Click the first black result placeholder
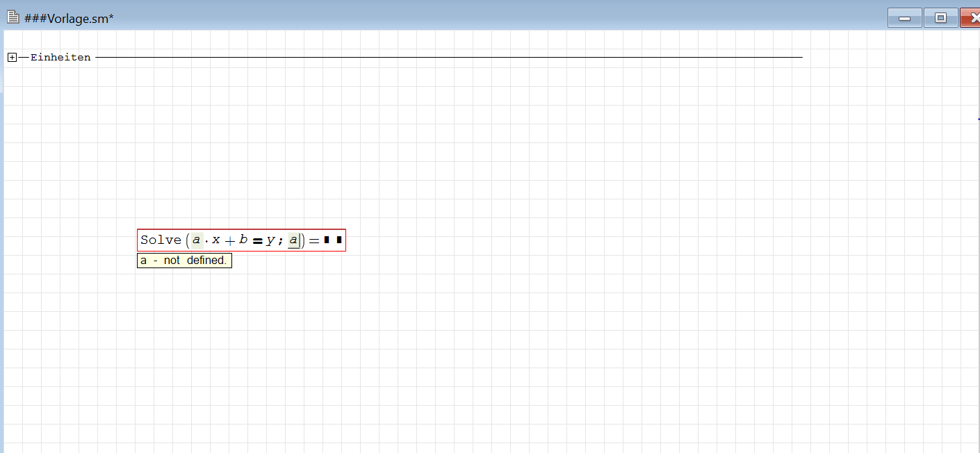 325,239
